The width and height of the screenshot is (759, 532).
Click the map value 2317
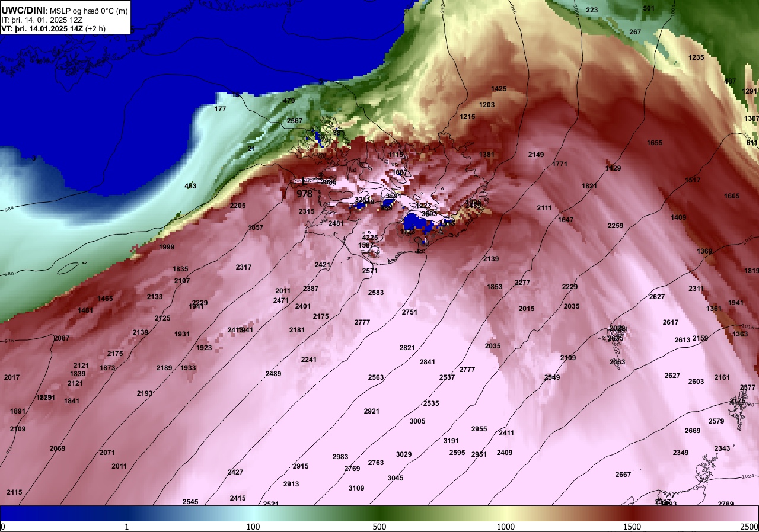[x=244, y=267]
